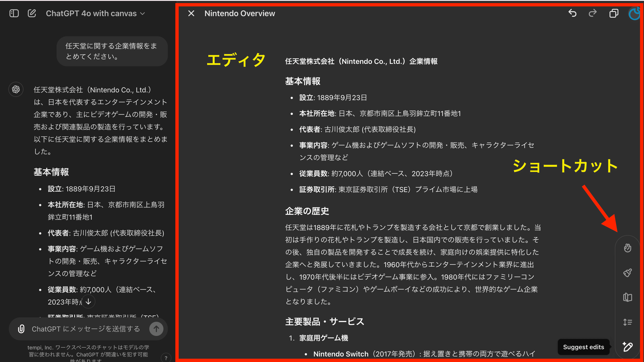Click the 基本情報 heading in the editor
644x362 pixels.
[x=303, y=81]
